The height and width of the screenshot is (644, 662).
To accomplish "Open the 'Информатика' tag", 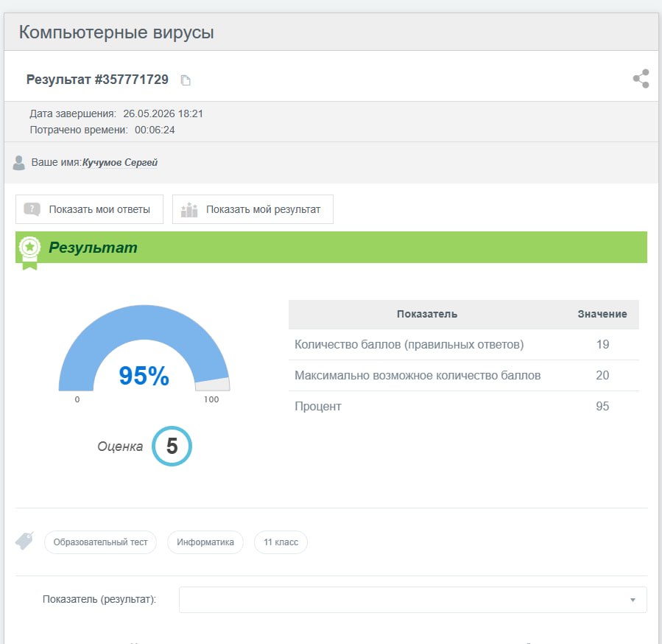I will click(x=205, y=542).
